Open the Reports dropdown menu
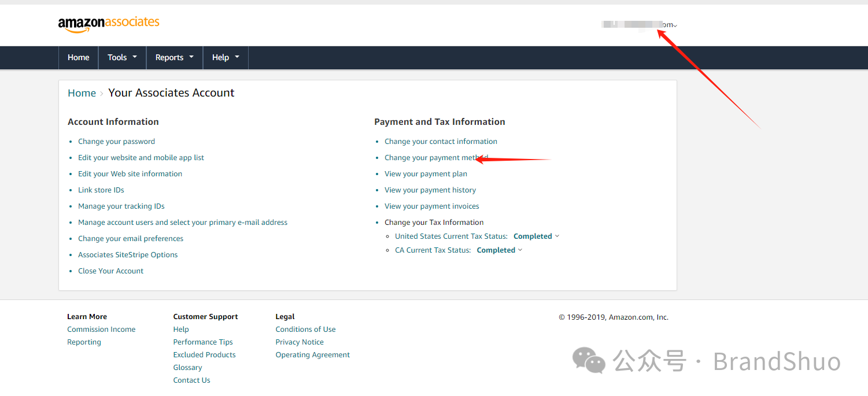 coord(174,57)
